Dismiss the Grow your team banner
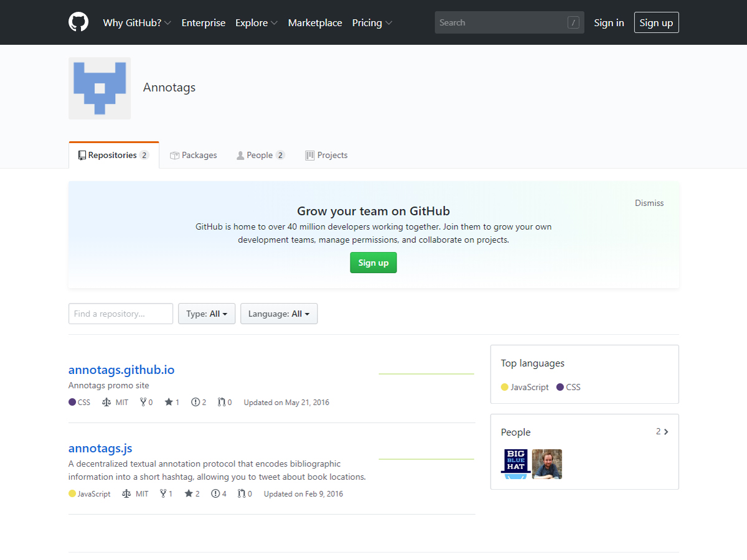The width and height of the screenshot is (747, 560). point(649,203)
